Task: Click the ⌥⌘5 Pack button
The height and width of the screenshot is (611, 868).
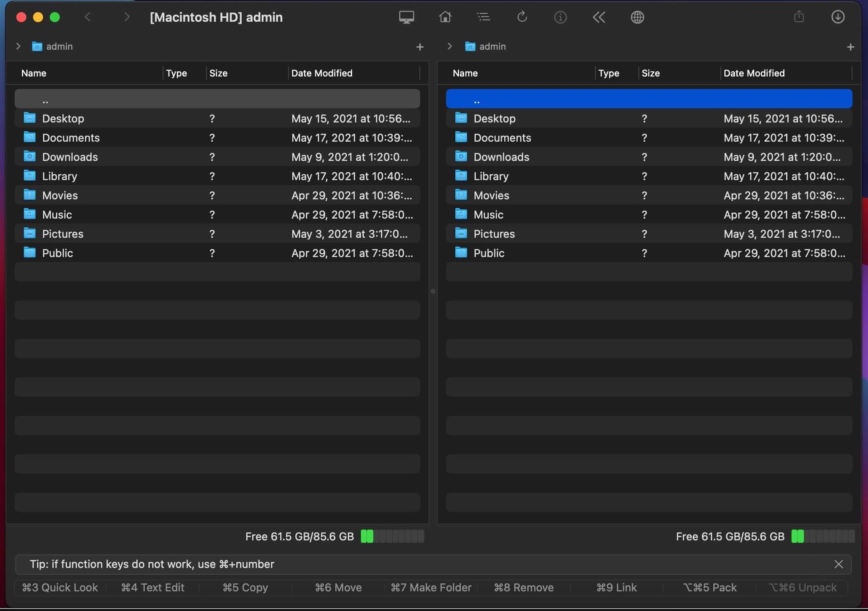Action: pos(710,588)
